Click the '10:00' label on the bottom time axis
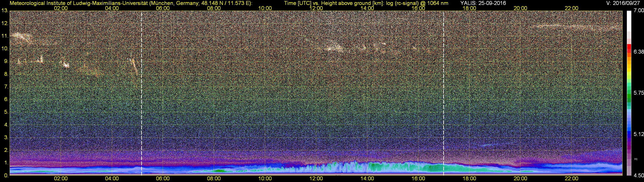The height and width of the screenshot is (182, 644). coord(265,179)
